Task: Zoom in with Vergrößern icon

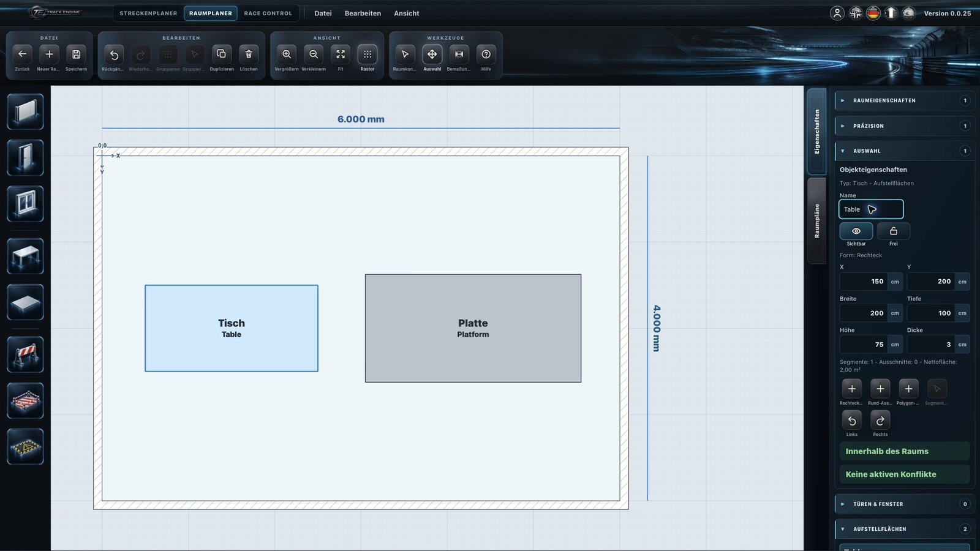Action: (x=287, y=54)
